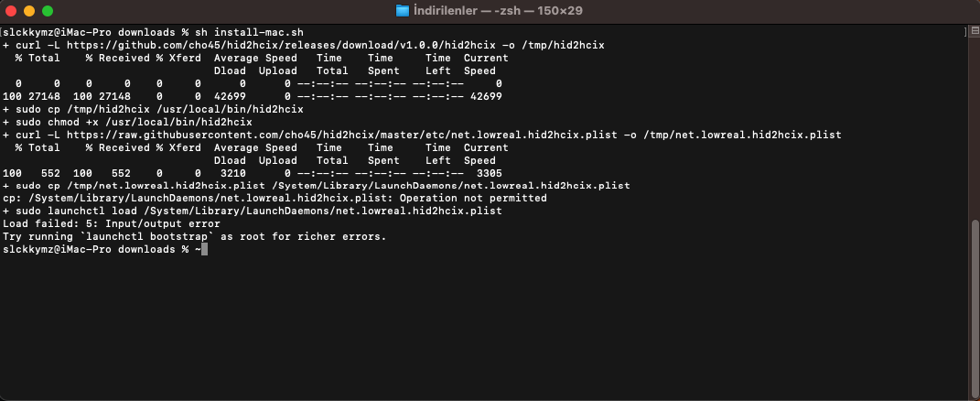Zoom the window with the green button
Image resolution: width=980 pixels, height=401 pixels.
(47, 11)
